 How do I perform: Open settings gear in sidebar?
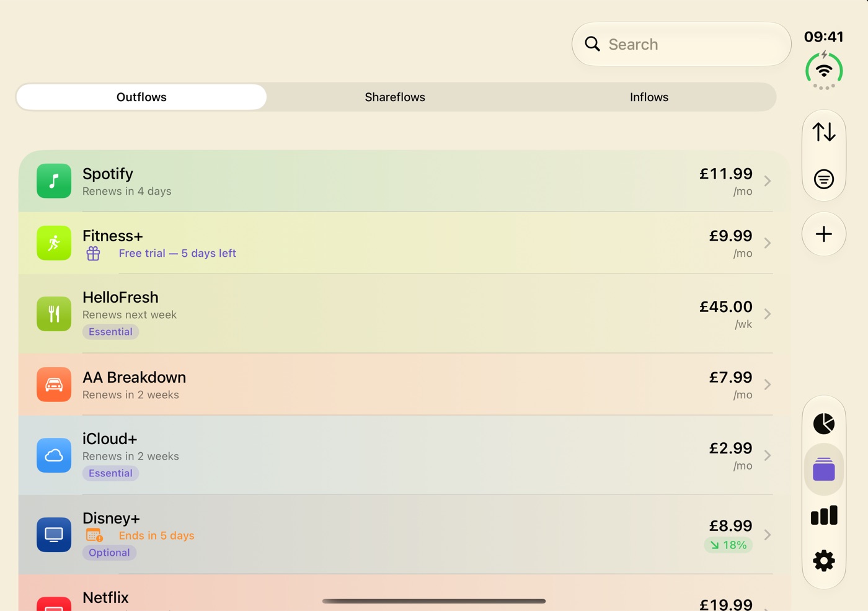(824, 561)
